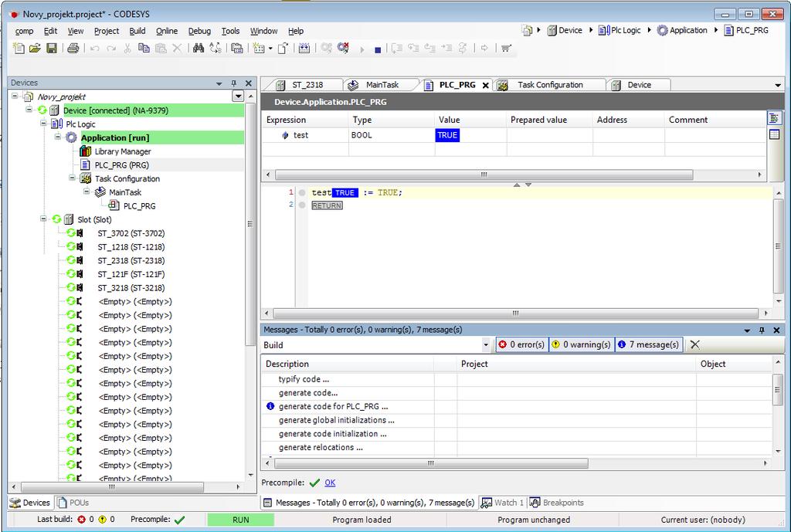
Task: Save the project with the floppy icon
Action: click(52, 48)
